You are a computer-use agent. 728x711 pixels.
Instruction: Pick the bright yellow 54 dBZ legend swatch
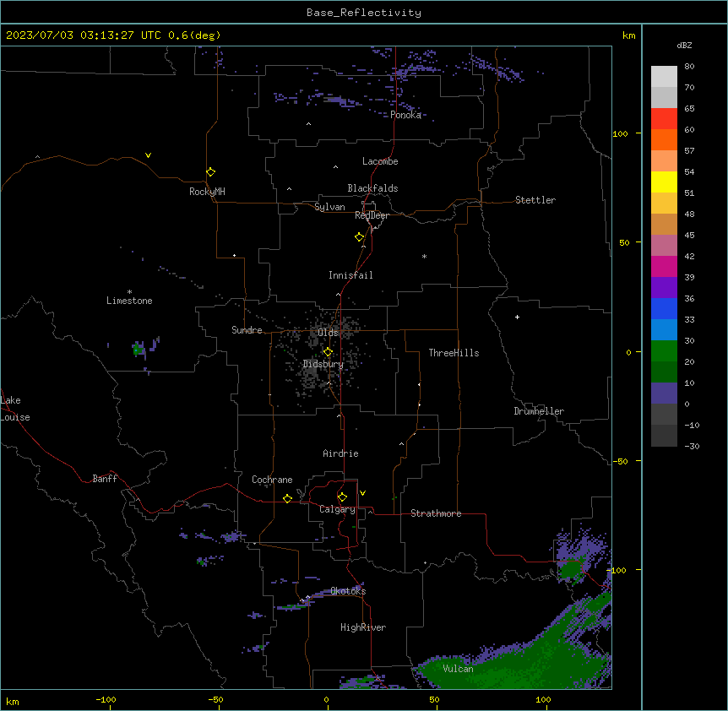click(x=664, y=182)
